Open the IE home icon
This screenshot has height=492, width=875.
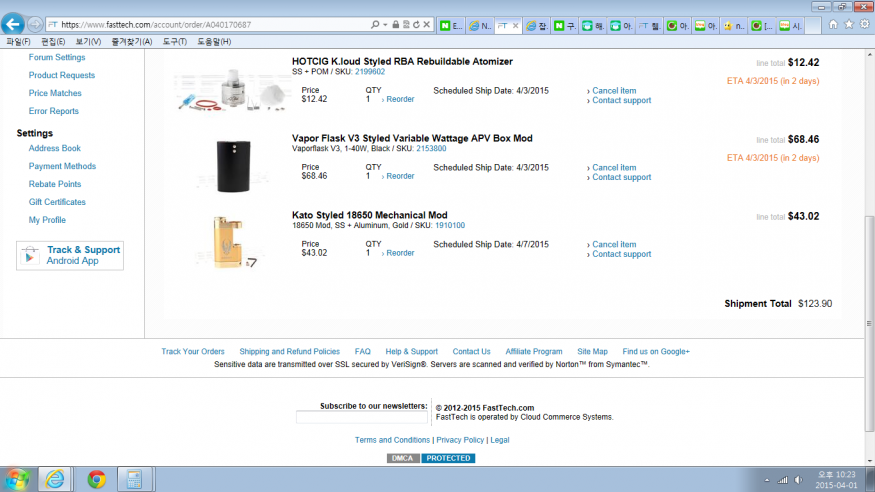[x=834, y=24]
